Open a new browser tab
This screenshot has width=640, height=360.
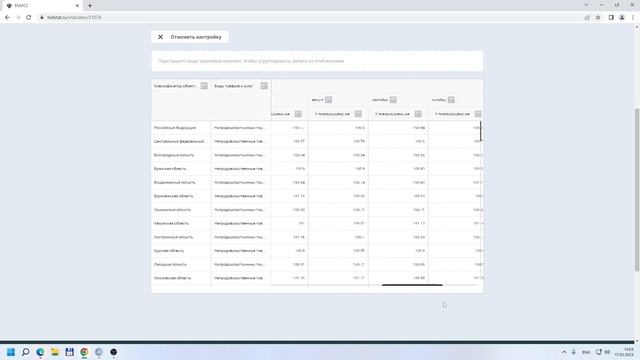click(90, 5)
